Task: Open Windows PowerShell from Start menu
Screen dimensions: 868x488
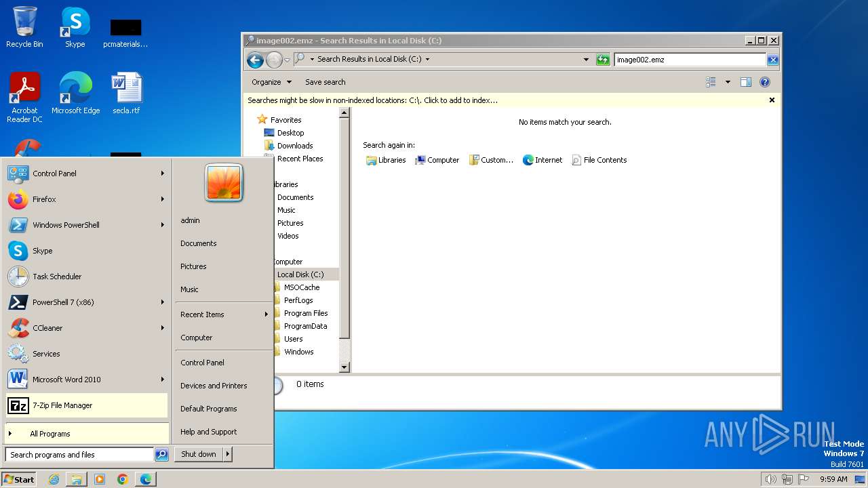Action: 86,225
